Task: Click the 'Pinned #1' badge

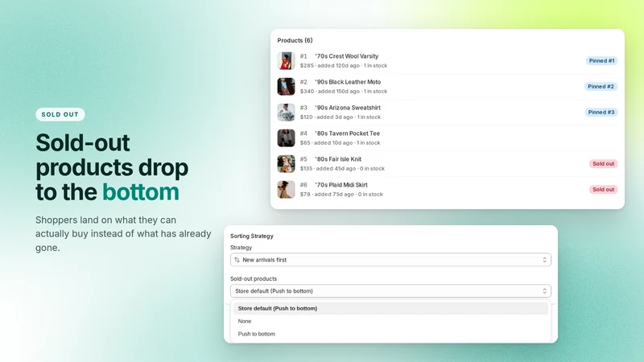Action: click(x=601, y=61)
